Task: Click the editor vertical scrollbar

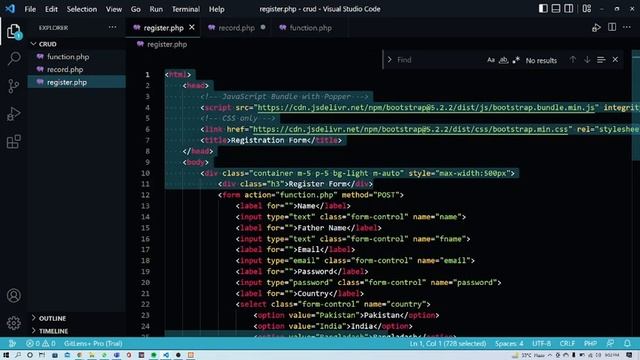Action: pos(636,106)
